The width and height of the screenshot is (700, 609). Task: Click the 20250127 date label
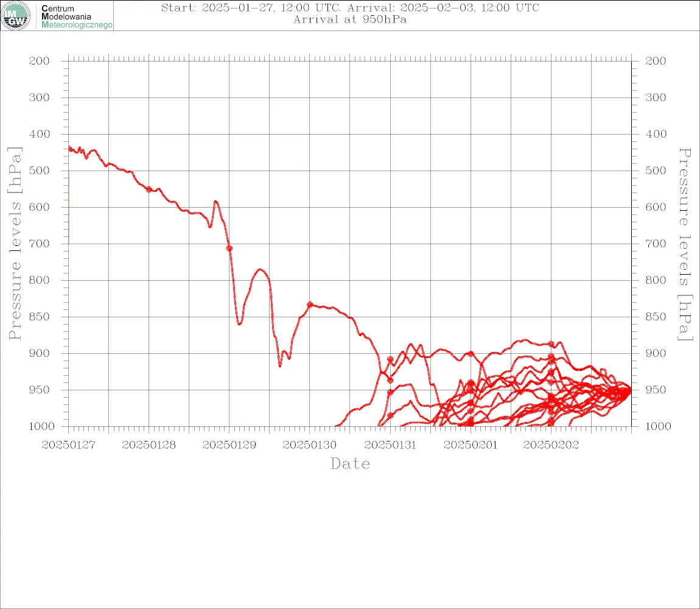coord(68,445)
